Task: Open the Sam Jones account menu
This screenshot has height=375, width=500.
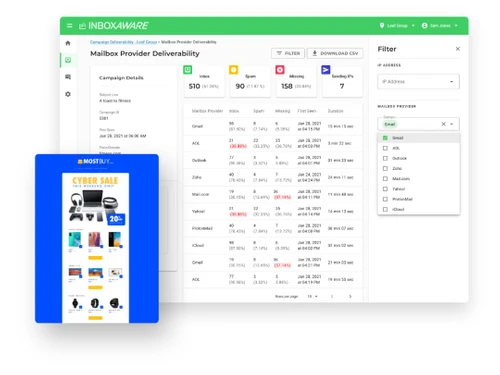Action: (x=440, y=26)
